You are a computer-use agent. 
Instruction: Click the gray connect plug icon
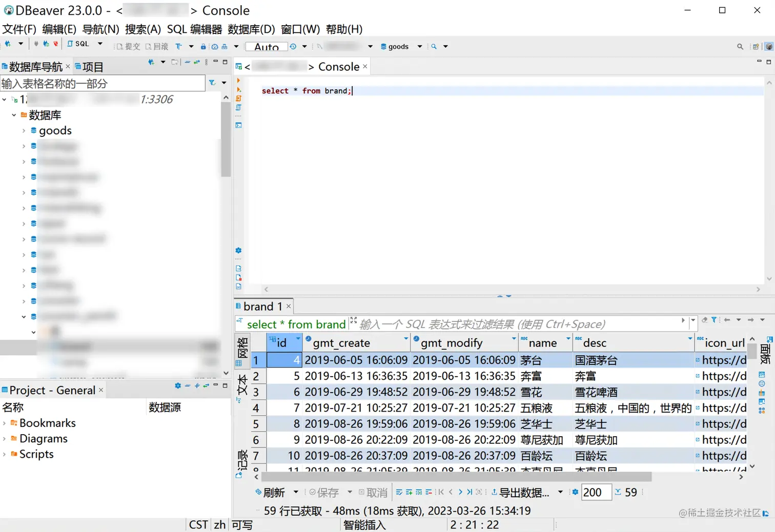pyautogui.click(x=36, y=44)
